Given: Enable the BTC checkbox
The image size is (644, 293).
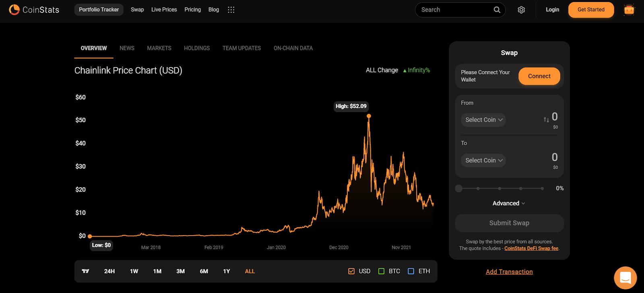Looking at the screenshot, I should coord(382,271).
